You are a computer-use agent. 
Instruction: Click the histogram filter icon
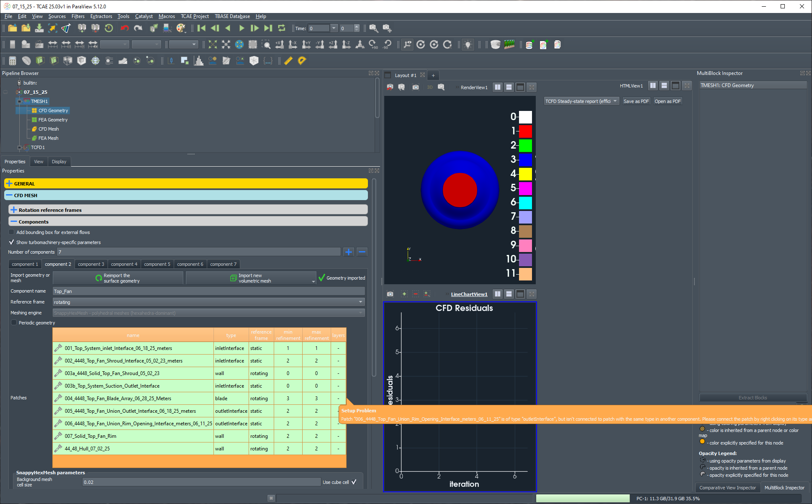pos(198,61)
